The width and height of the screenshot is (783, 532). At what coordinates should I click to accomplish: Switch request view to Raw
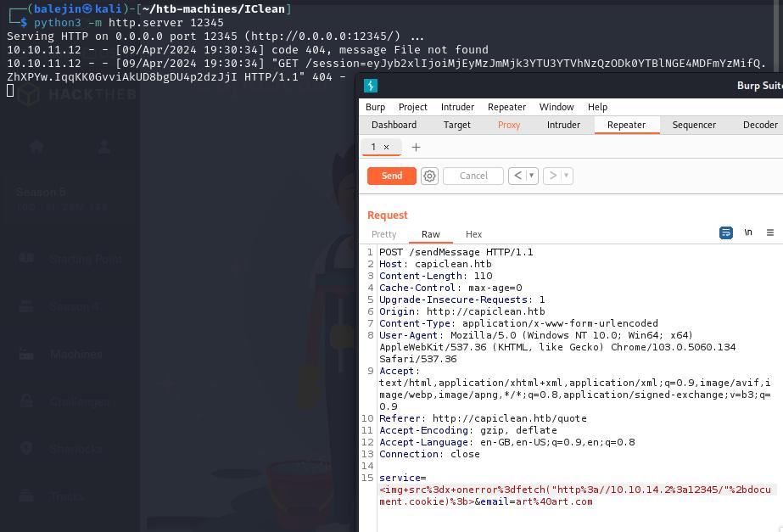coord(430,234)
